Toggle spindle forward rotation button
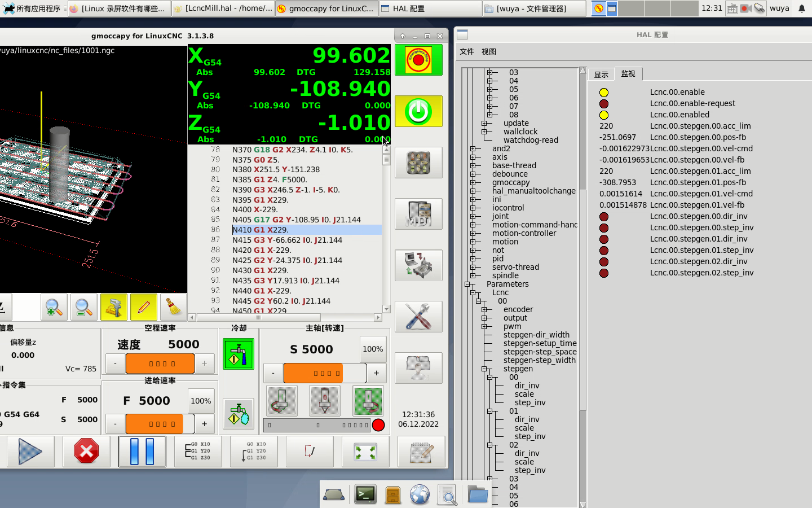Image resolution: width=812 pixels, height=508 pixels. (368, 401)
